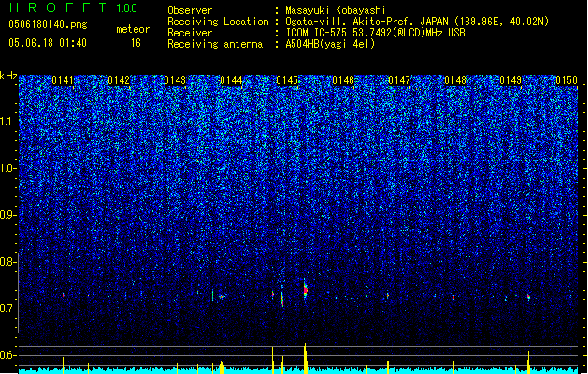This screenshot has height=374, width=588.
Task: Click the 0144 time marker
Action: (231, 80)
